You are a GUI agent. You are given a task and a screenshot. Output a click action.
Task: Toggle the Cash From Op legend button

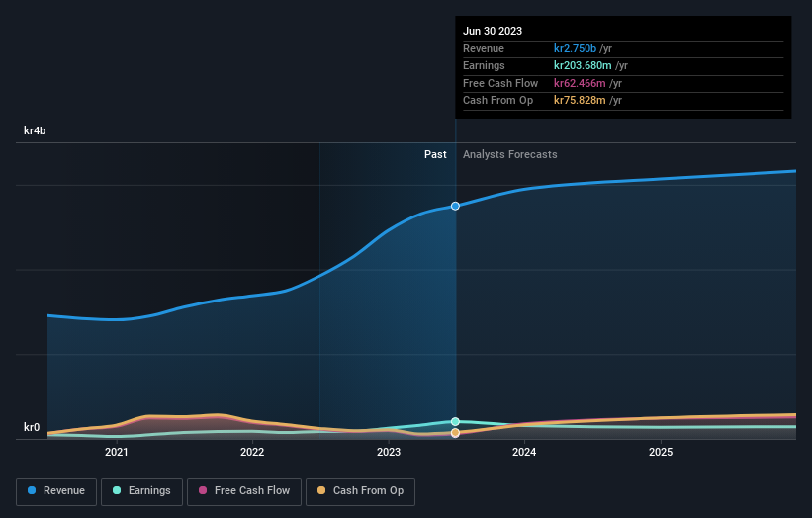(x=360, y=491)
